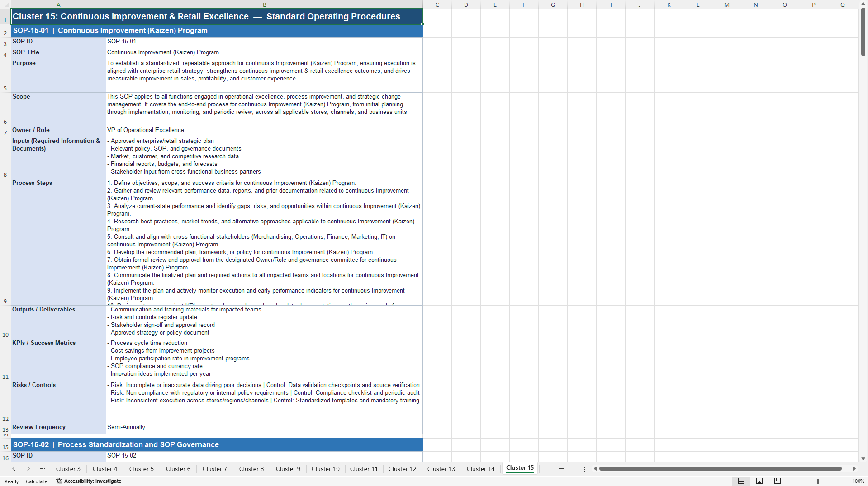The height and width of the screenshot is (486, 868).
Task: Select the 'Purpose' label cell
Action: coord(58,75)
